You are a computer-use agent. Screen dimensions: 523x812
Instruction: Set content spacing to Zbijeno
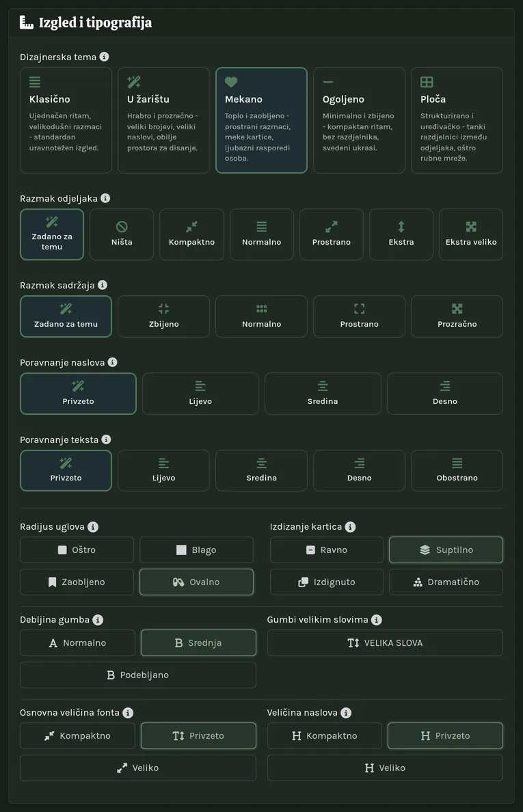[x=163, y=316]
